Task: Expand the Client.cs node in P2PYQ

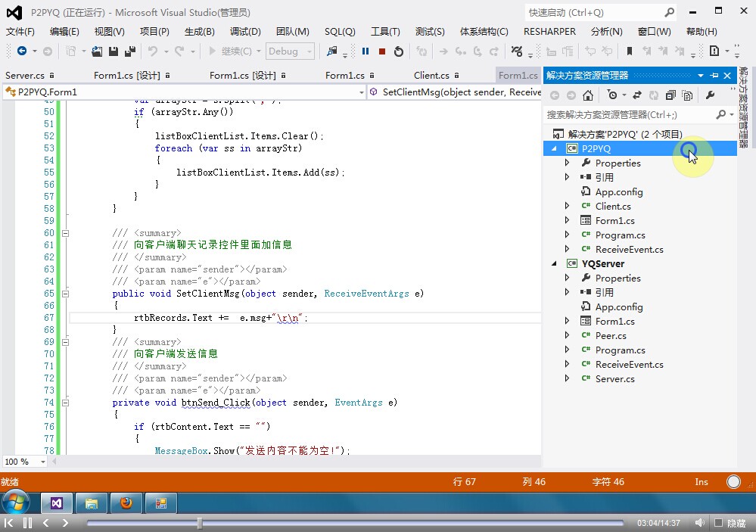Action: 568,206
